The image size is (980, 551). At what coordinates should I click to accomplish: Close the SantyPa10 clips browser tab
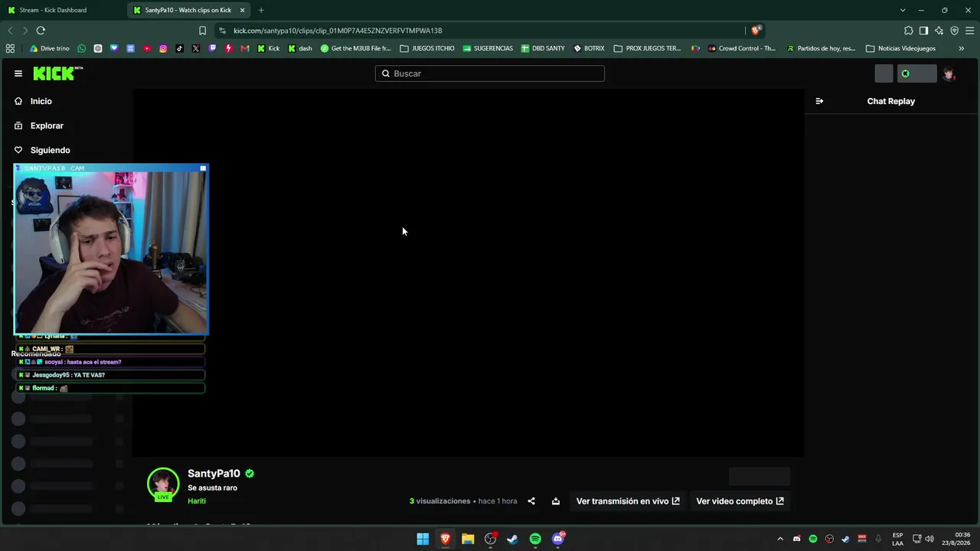[243, 10]
